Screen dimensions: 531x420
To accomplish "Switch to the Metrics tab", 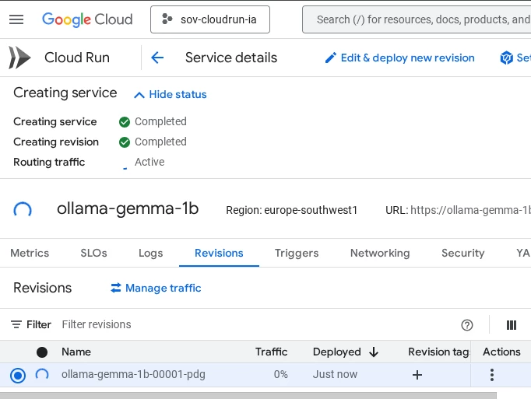I will [x=30, y=253].
